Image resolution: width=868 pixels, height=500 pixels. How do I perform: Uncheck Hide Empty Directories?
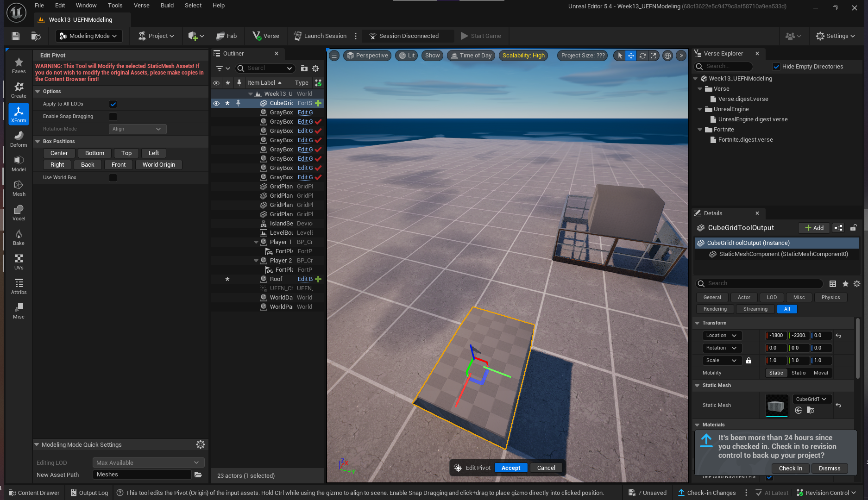[x=776, y=67]
